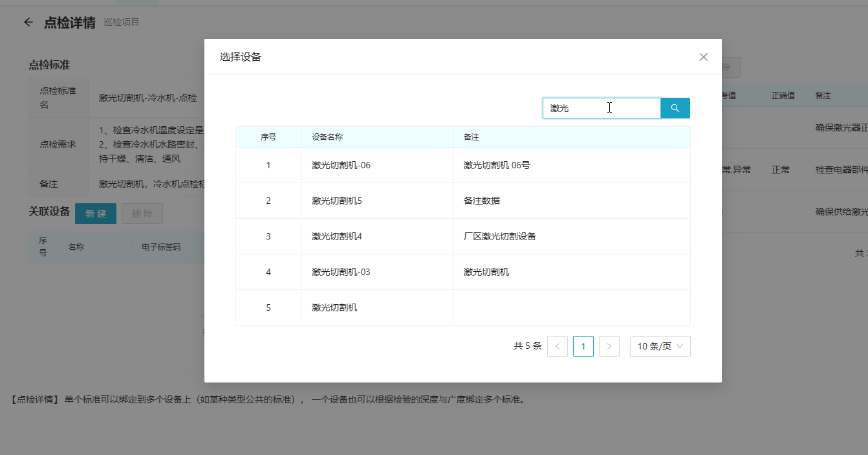Close the 选择设备 dialog
This screenshot has width=868, height=455.
point(704,57)
